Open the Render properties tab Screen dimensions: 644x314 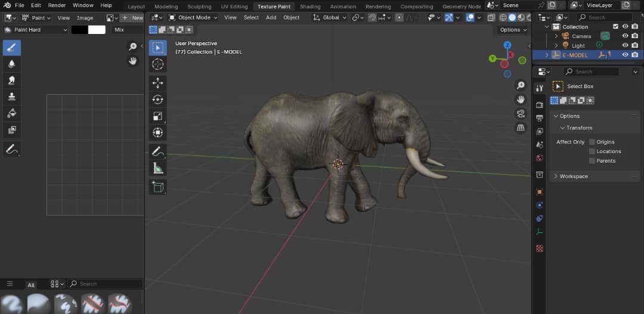540,105
